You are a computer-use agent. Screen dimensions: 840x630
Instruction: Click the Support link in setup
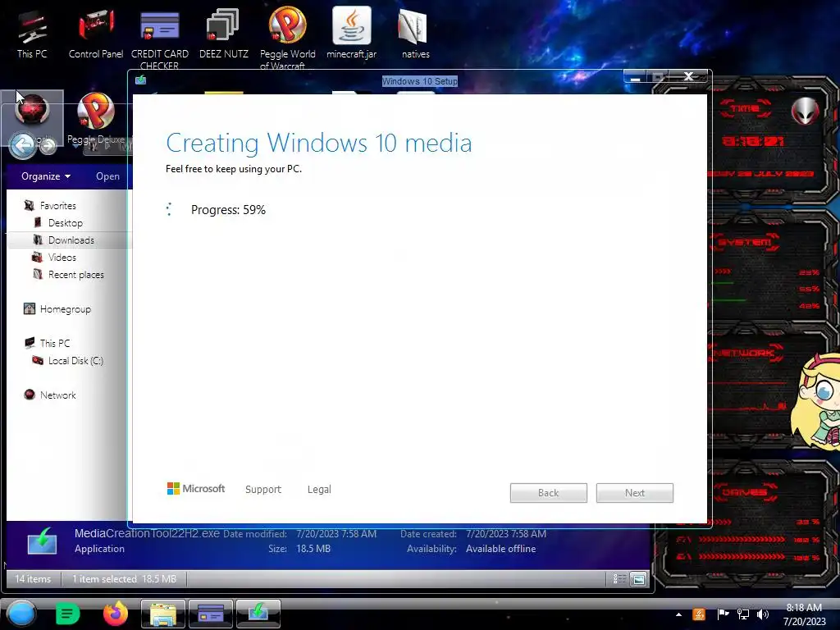(263, 489)
